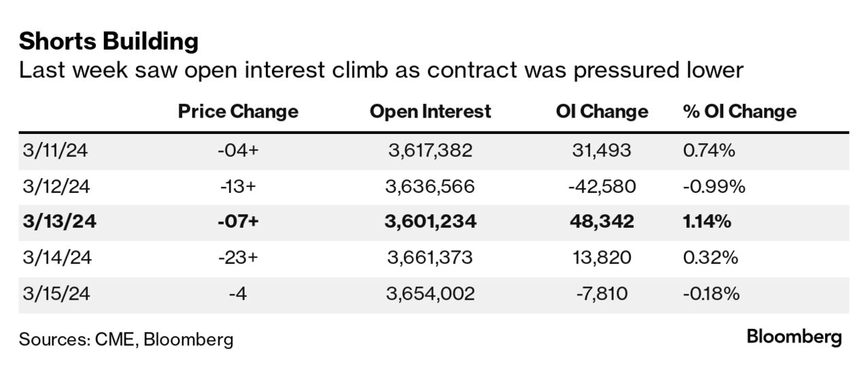Image resolution: width=868 pixels, height=367 pixels.
Task: Click the OI Change column header
Action: [601, 112]
